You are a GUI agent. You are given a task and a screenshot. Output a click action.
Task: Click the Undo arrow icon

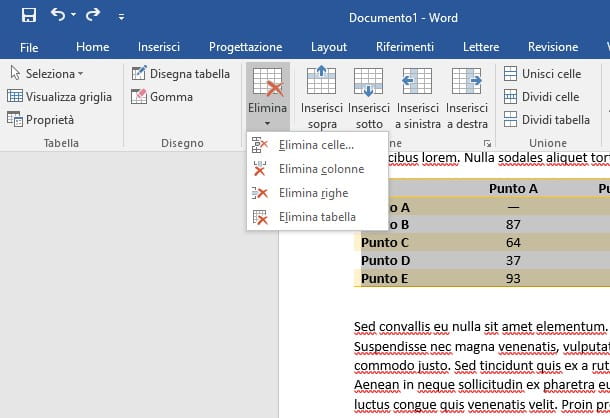pyautogui.click(x=58, y=16)
